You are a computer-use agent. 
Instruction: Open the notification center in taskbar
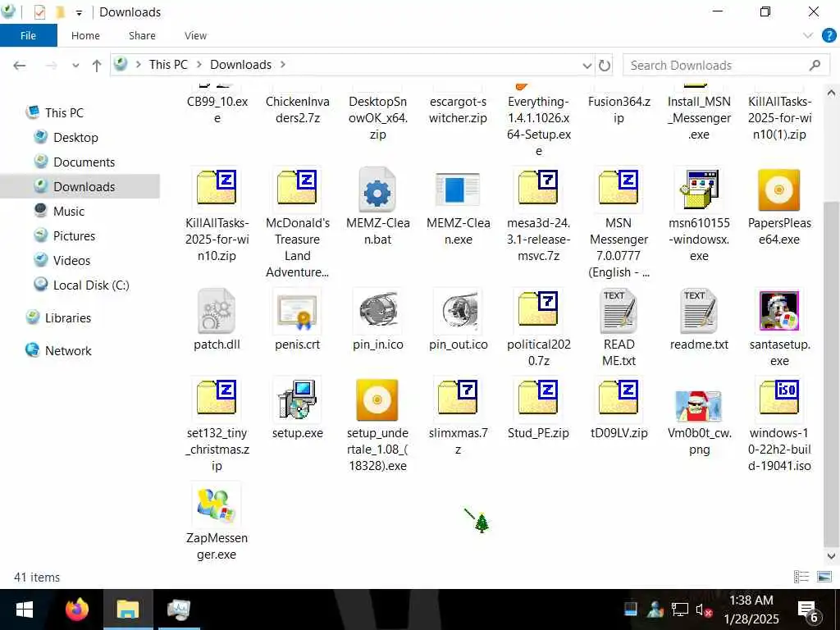[808, 609]
